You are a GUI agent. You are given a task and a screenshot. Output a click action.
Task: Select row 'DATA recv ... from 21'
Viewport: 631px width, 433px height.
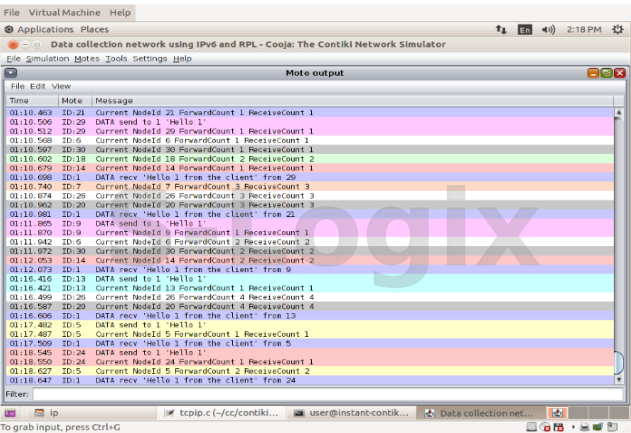coord(310,214)
